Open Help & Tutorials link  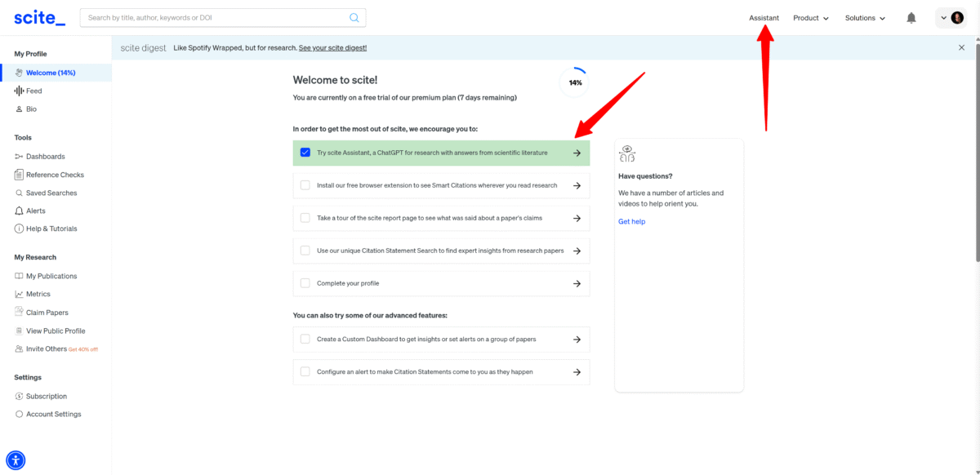(x=51, y=229)
